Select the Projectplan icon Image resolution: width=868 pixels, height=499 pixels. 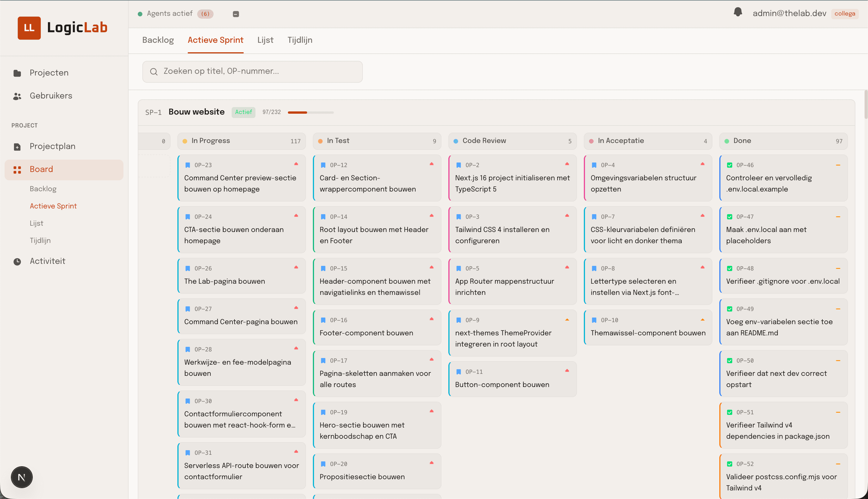click(17, 146)
